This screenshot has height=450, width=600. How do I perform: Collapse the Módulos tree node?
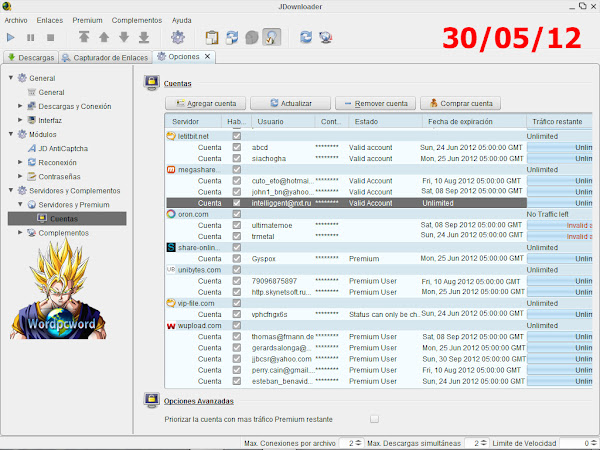point(11,134)
